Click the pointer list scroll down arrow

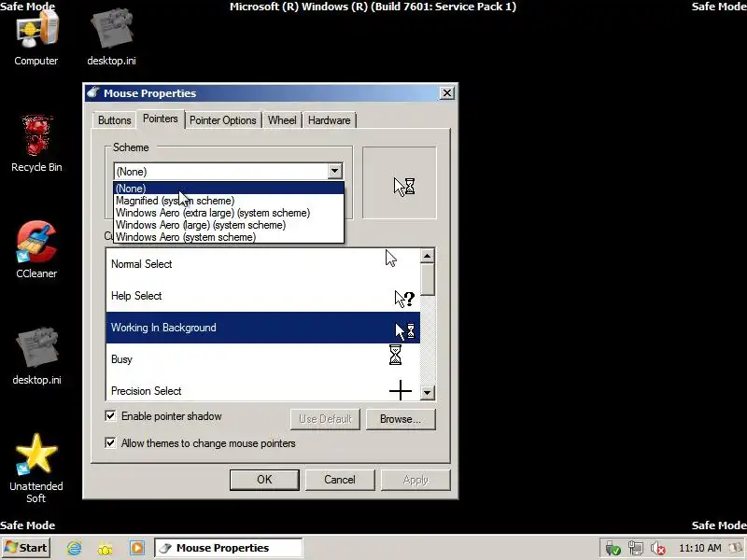tap(428, 393)
